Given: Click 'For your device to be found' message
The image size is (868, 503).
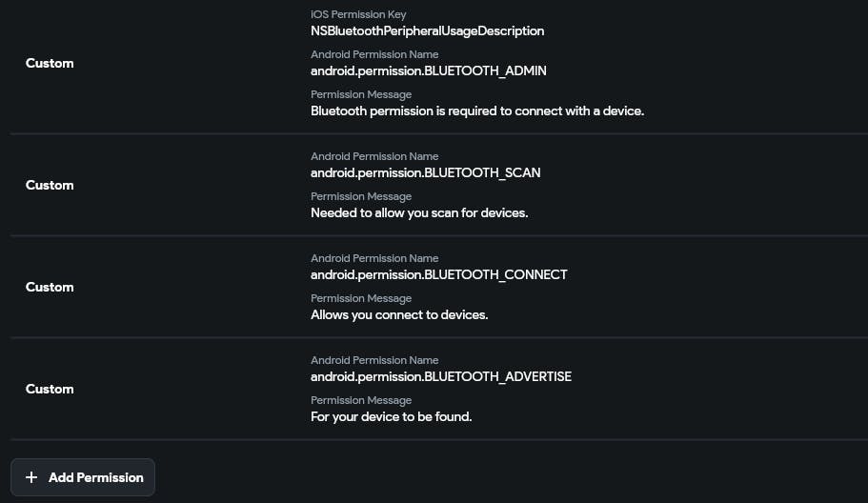Looking at the screenshot, I should tap(391, 416).
